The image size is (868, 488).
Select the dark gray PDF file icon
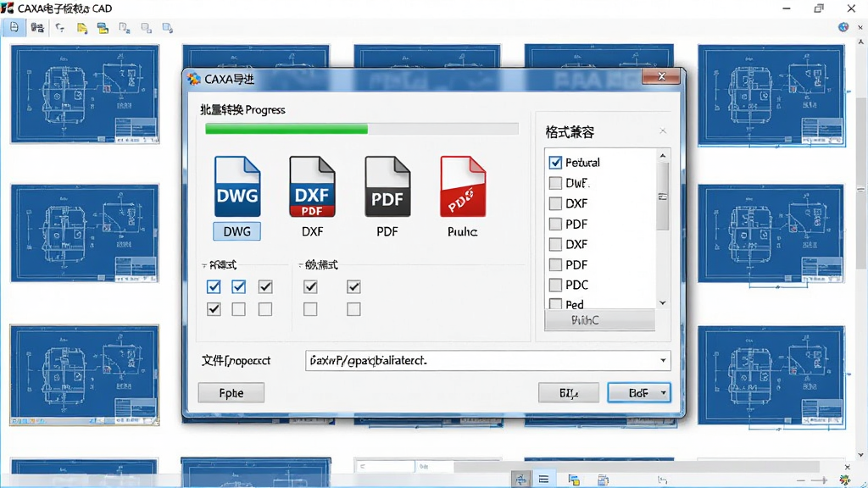(x=387, y=186)
